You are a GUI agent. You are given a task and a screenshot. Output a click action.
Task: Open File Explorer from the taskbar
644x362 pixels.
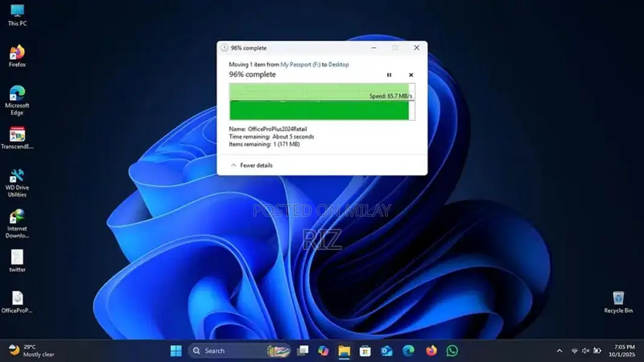click(x=344, y=351)
